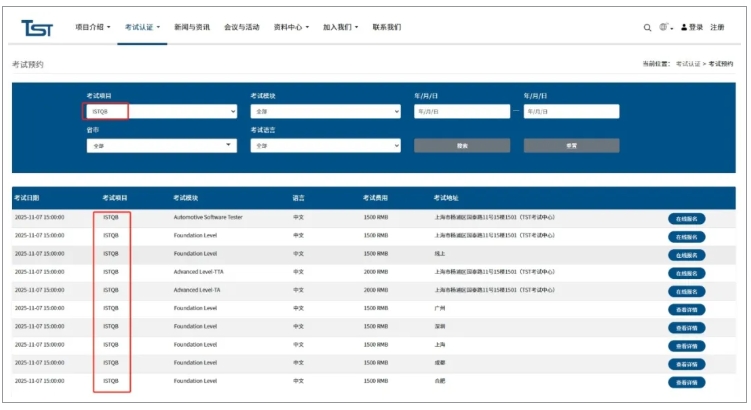Open the 考试语言 dropdown
This screenshot has width=751, height=410.
pyautogui.click(x=327, y=146)
